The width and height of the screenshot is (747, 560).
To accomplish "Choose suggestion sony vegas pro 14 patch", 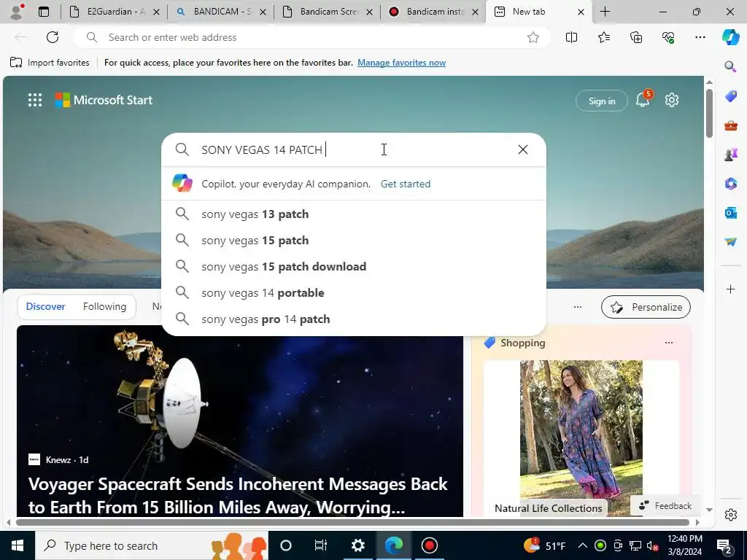I will 354,319.
